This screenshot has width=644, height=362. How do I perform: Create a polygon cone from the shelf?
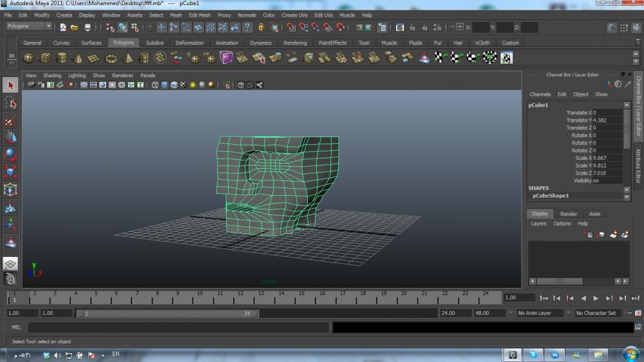point(78,58)
